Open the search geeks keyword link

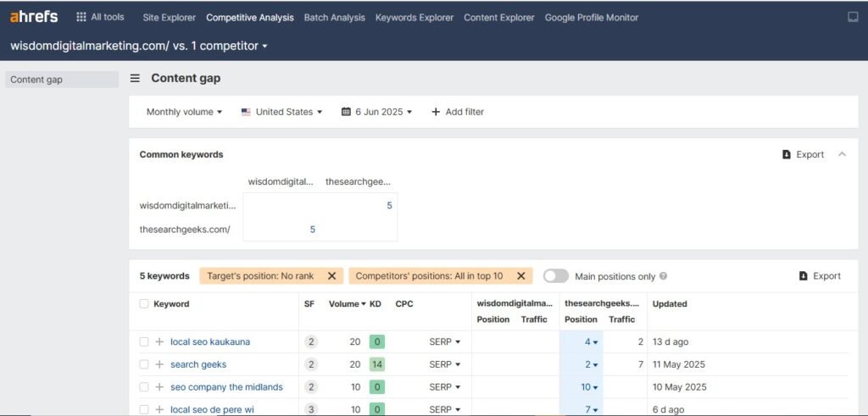point(198,364)
